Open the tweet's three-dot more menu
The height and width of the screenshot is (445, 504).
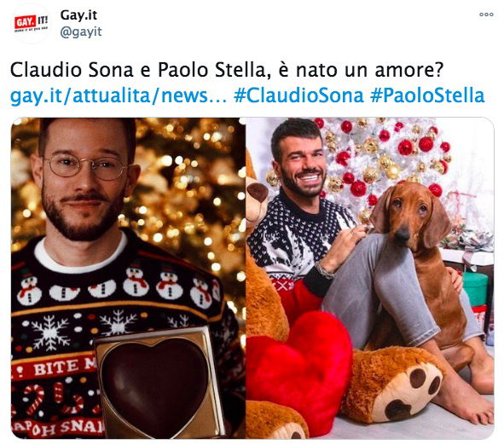[486, 14]
